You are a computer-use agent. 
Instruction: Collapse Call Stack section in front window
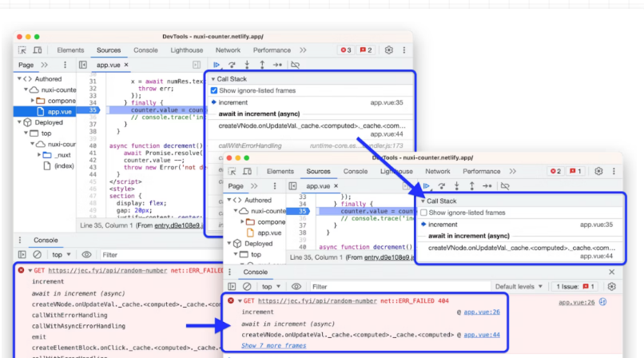coord(423,201)
